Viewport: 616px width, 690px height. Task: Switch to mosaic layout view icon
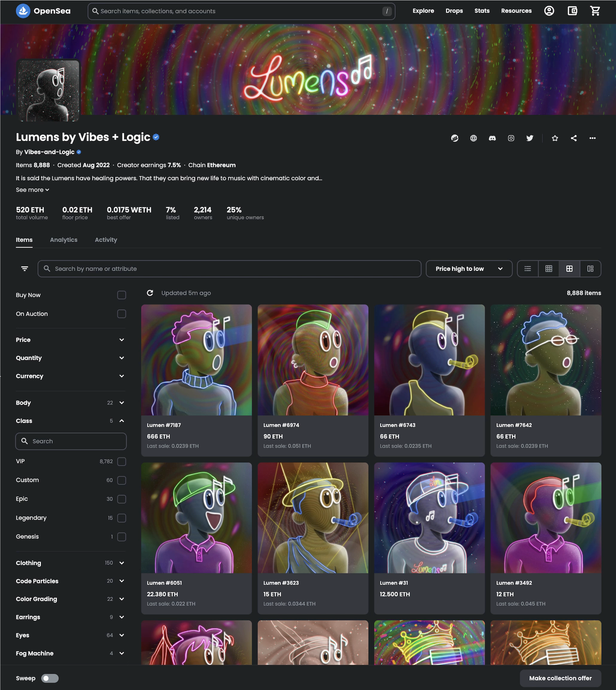click(x=590, y=269)
